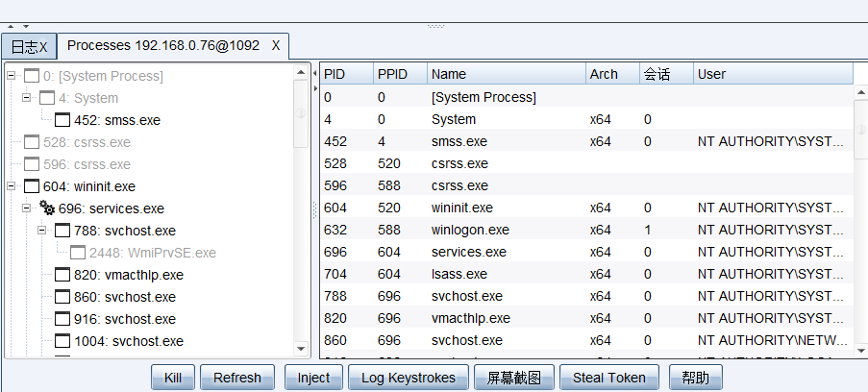Image resolution: width=868 pixels, height=392 pixels.
Task: Switch to the 日志 tab
Action: pos(29,46)
